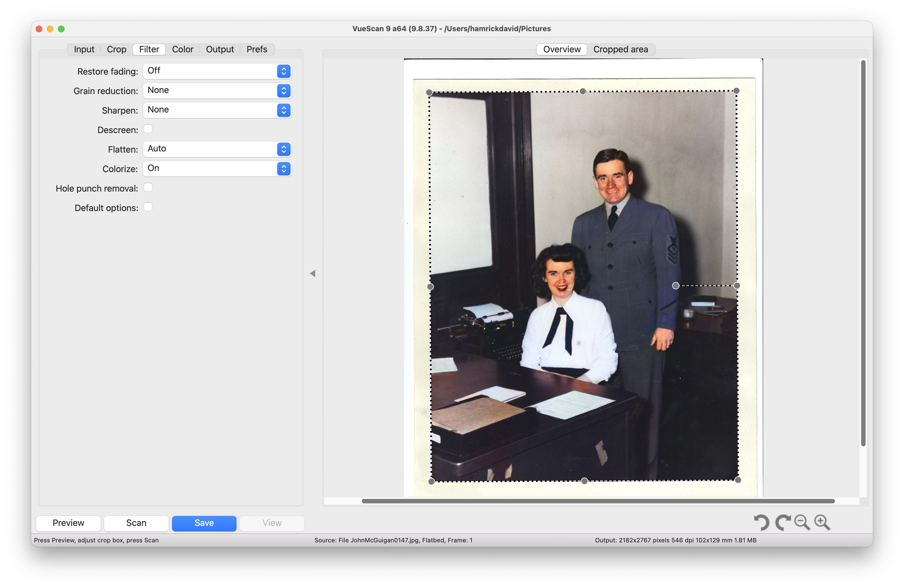Switch to the Color tab

click(183, 49)
